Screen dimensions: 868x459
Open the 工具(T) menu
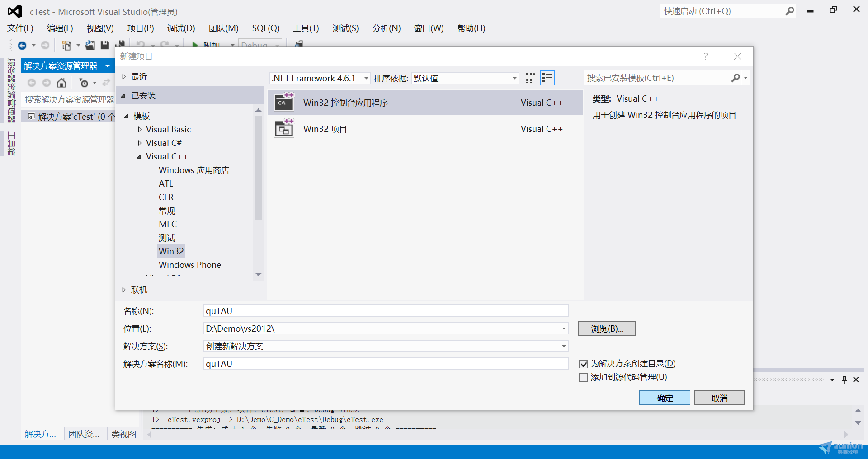click(x=306, y=28)
